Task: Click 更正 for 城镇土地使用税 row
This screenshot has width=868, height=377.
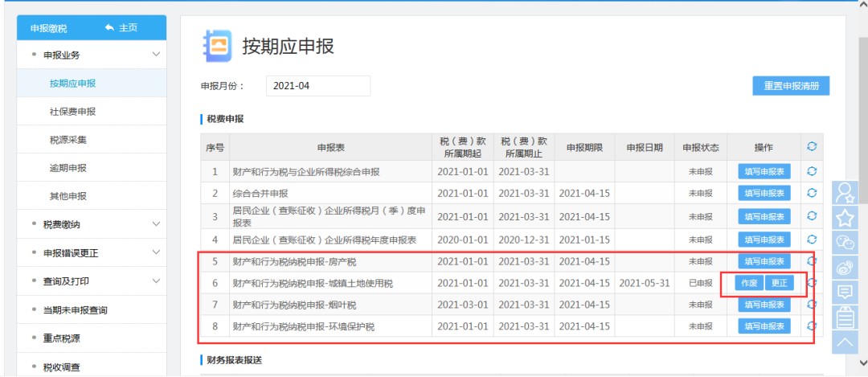Action: 779,283
